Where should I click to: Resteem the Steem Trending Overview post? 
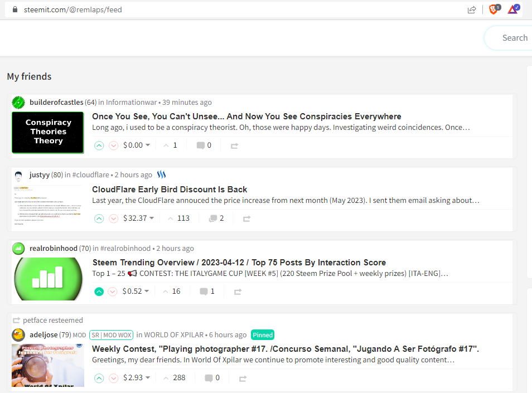(x=238, y=292)
